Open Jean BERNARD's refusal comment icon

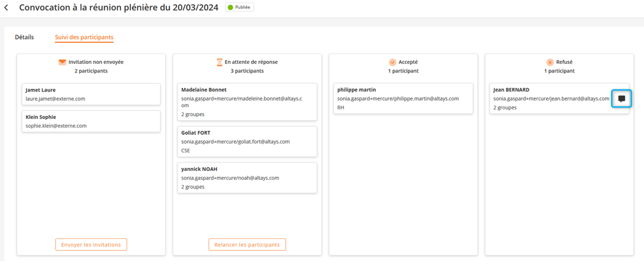tap(621, 99)
